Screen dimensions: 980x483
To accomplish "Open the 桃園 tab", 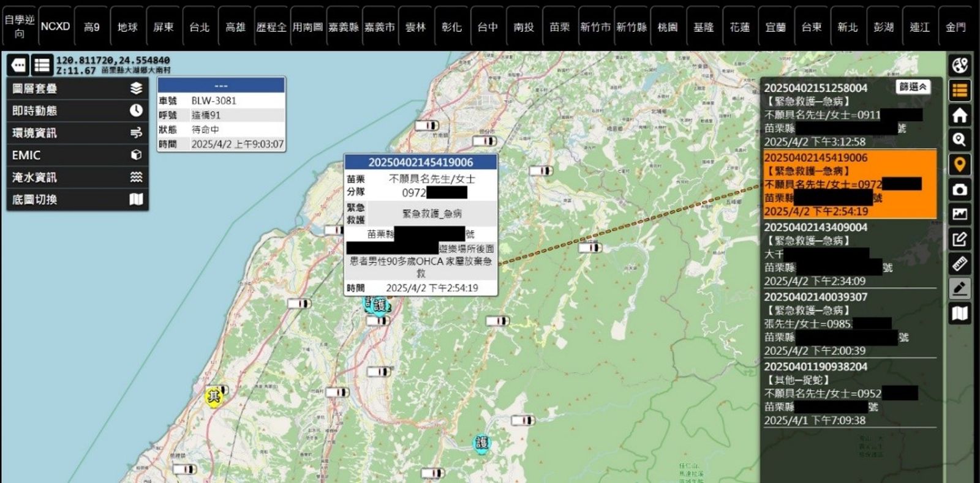I will (668, 26).
